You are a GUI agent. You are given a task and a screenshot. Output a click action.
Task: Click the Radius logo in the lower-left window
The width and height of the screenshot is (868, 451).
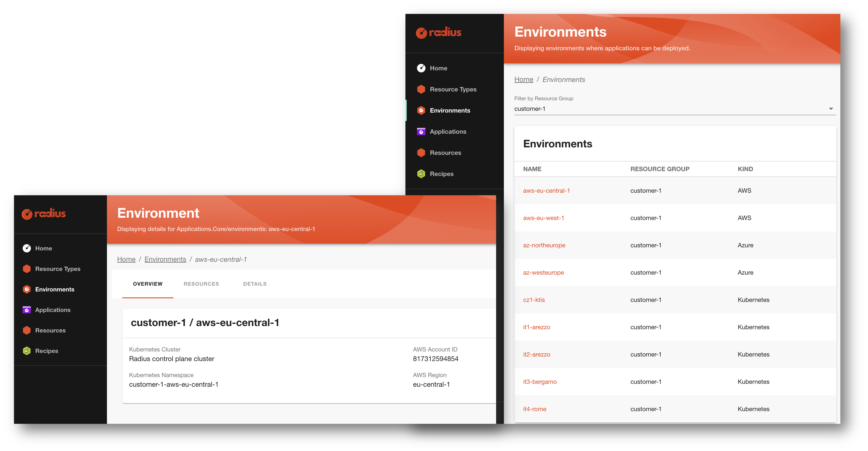tap(44, 213)
